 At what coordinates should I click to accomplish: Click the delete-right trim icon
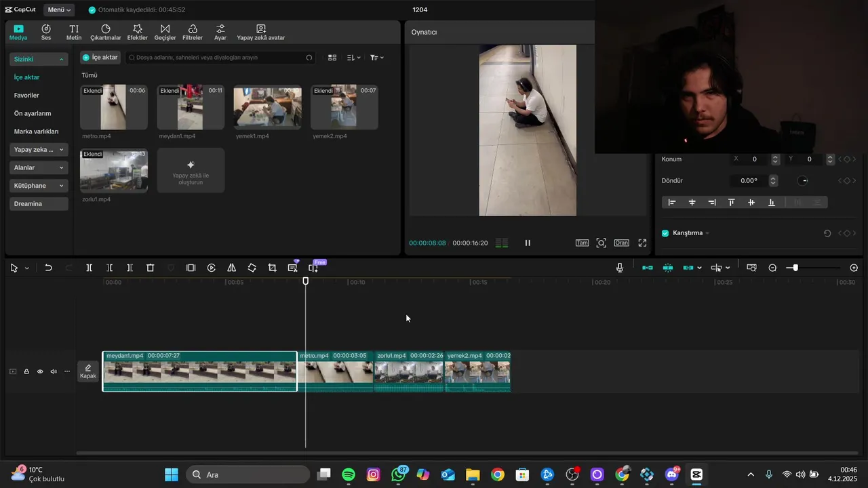tap(130, 268)
